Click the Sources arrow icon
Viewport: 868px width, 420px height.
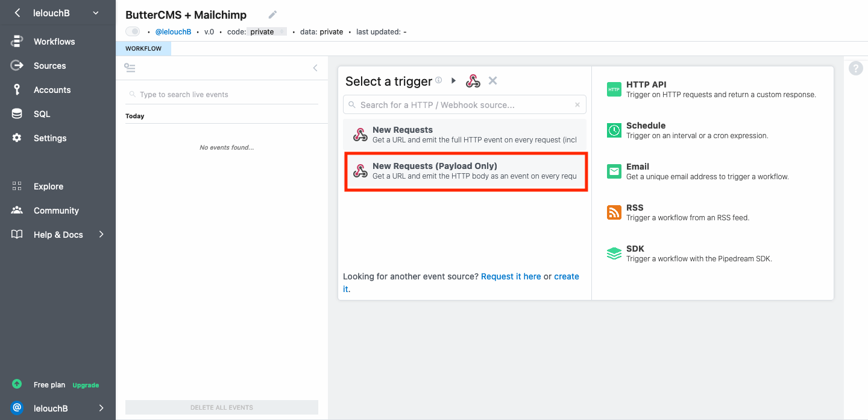click(x=17, y=65)
